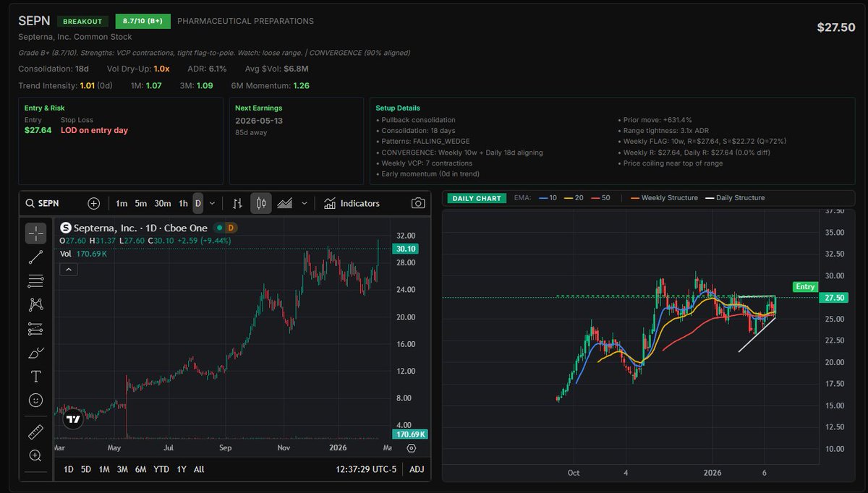
Task: Toggle ADJ adjusted data button
Action: click(x=417, y=469)
